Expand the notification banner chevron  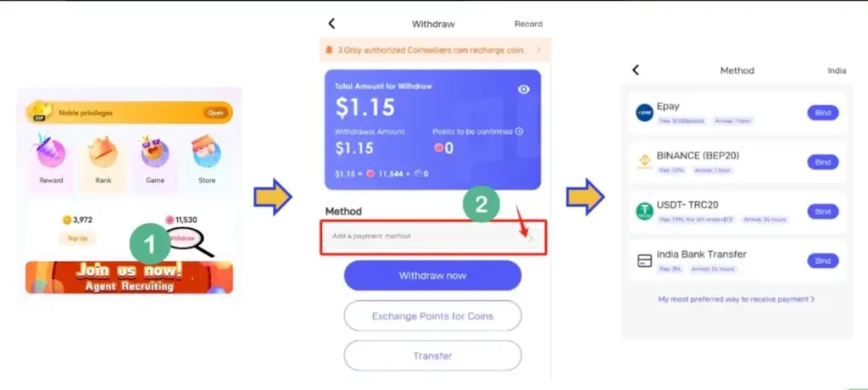pos(538,50)
